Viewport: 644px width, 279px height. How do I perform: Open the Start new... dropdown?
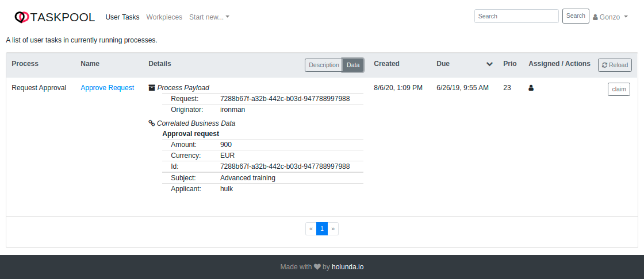click(x=209, y=17)
